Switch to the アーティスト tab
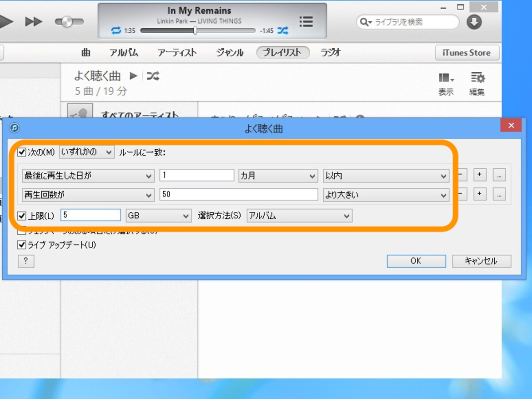 pyautogui.click(x=177, y=53)
